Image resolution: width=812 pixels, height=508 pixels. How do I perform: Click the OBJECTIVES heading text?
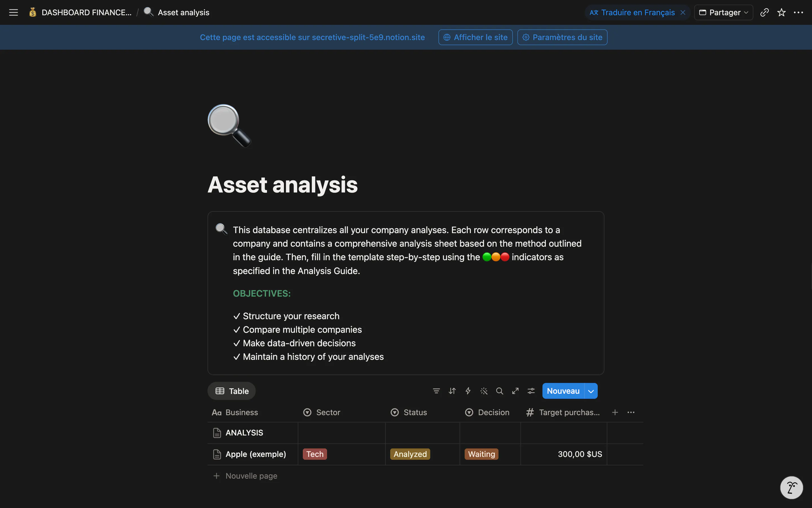point(262,293)
